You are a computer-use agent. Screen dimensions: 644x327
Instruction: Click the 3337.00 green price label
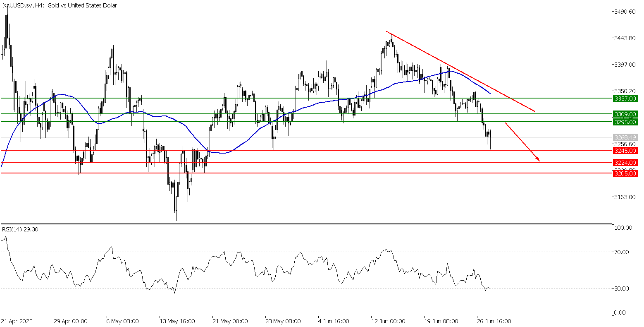(625, 99)
